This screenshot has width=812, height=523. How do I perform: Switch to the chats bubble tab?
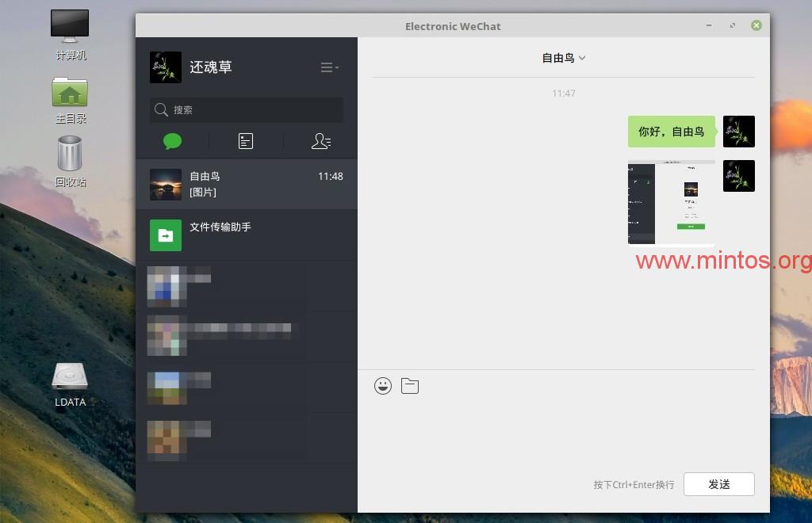tap(172, 141)
